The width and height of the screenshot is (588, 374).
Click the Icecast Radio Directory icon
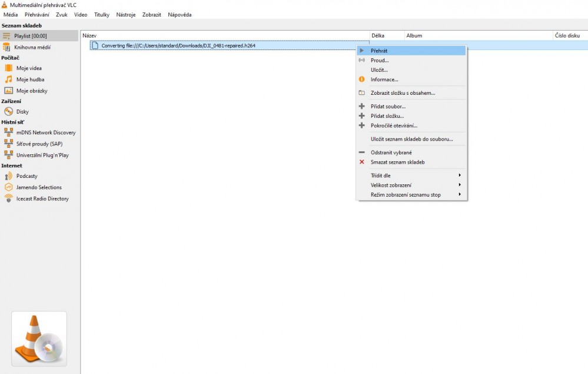point(8,199)
